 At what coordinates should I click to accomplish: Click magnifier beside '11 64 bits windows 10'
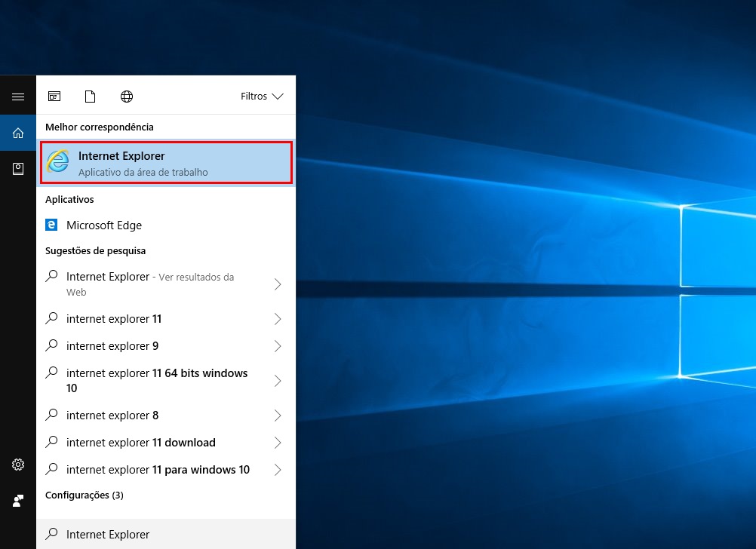click(x=51, y=372)
